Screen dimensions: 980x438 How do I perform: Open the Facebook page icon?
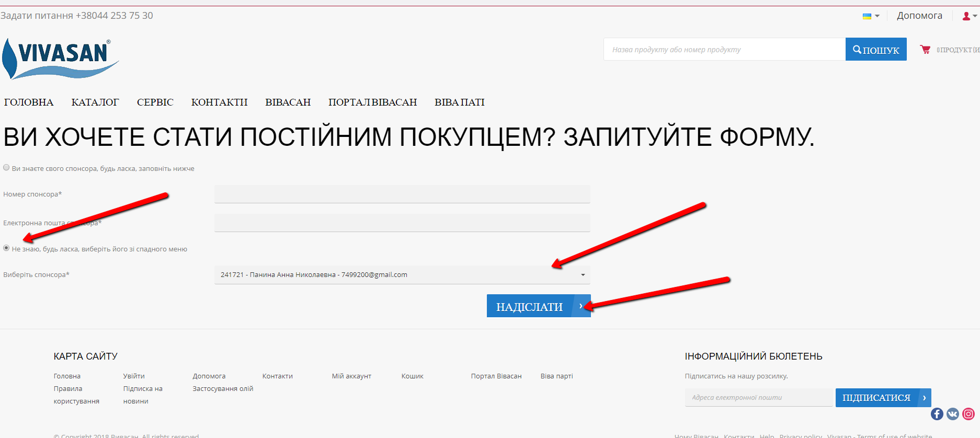coord(937,414)
